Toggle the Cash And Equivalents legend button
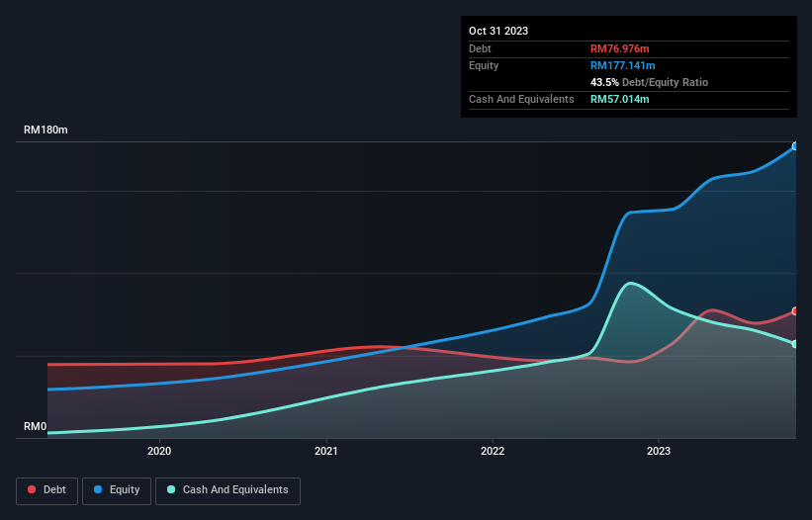 227,490
